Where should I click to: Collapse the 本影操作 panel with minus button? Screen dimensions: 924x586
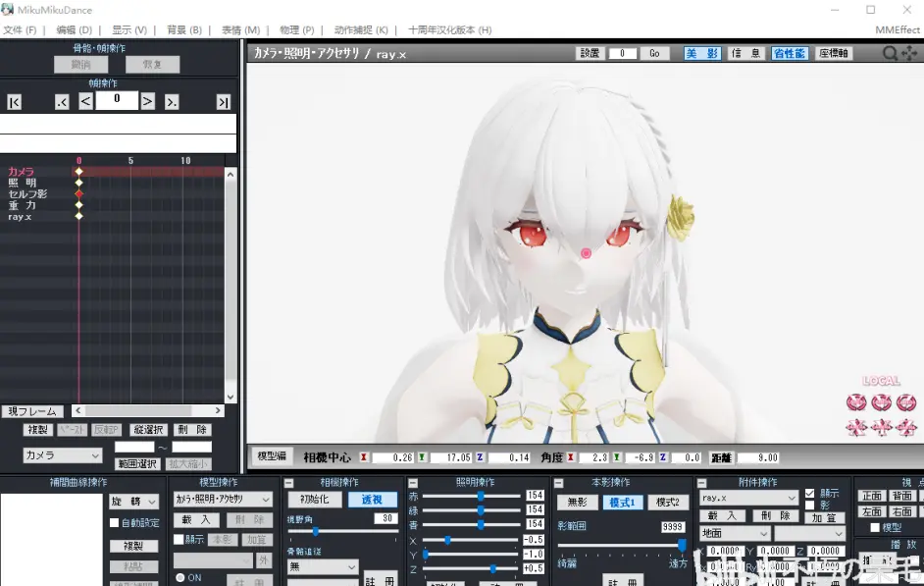tap(558, 483)
